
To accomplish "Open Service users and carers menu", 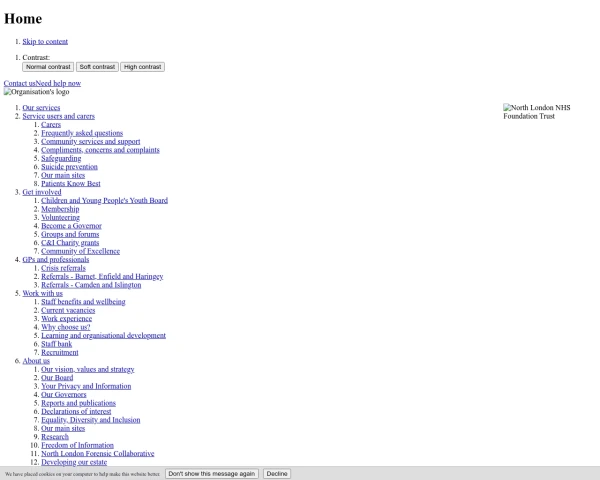I will [59, 116].
